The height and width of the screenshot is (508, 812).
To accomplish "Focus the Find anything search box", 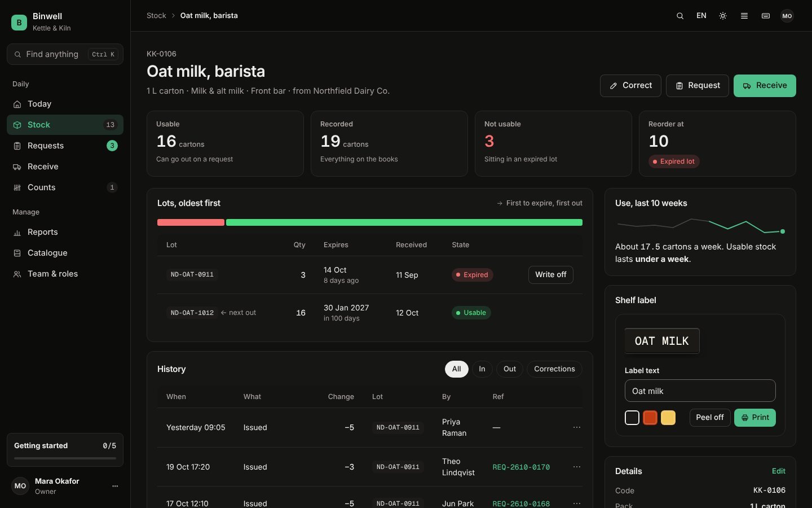I will click(65, 54).
